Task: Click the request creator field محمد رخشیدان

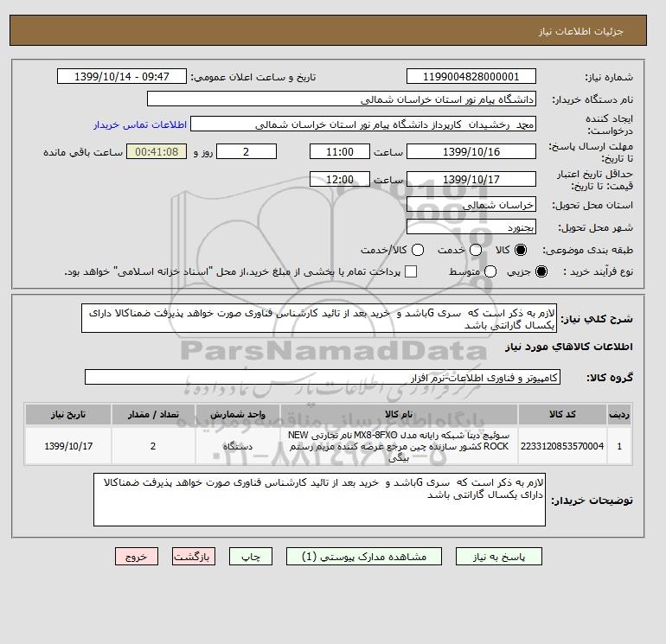Action: tap(363, 124)
